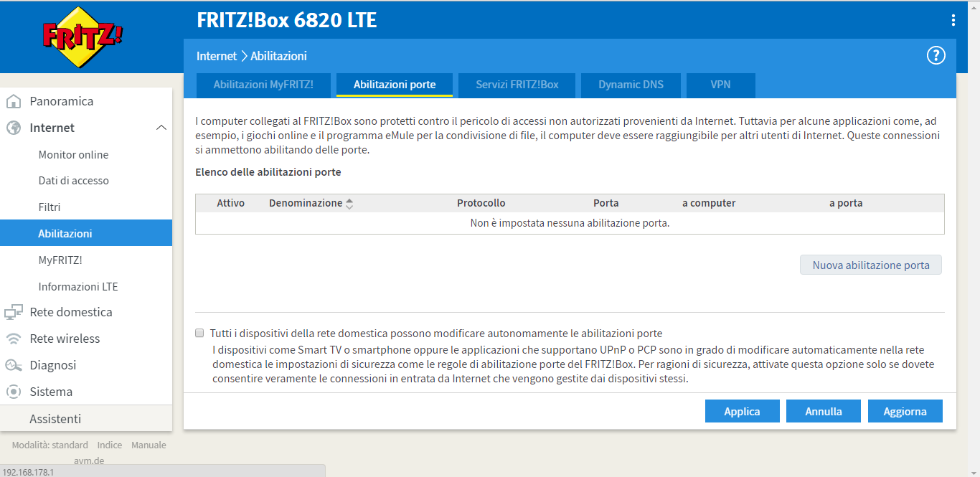Sort list by Denominazione column arrows
Image resolution: width=980 pixels, height=477 pixels.
pos(349,204)
